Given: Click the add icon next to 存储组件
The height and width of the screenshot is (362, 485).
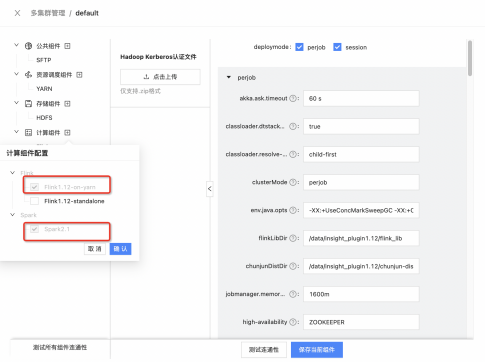Looking at the screenshot, I should [x=67, y=104].
